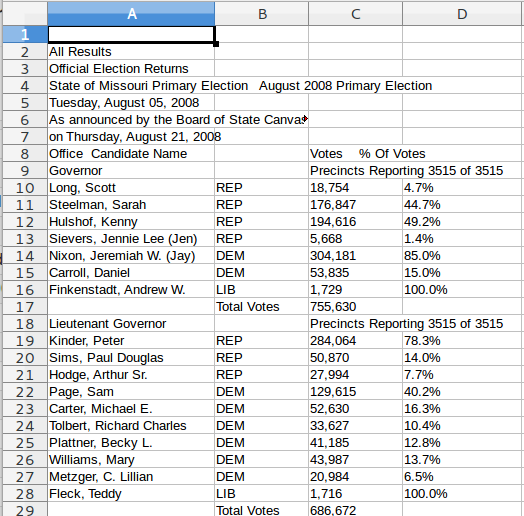Screen dimensions: 524x516
Task: Select 'Lieutenant Governor' cell
Action: (131, 324)
